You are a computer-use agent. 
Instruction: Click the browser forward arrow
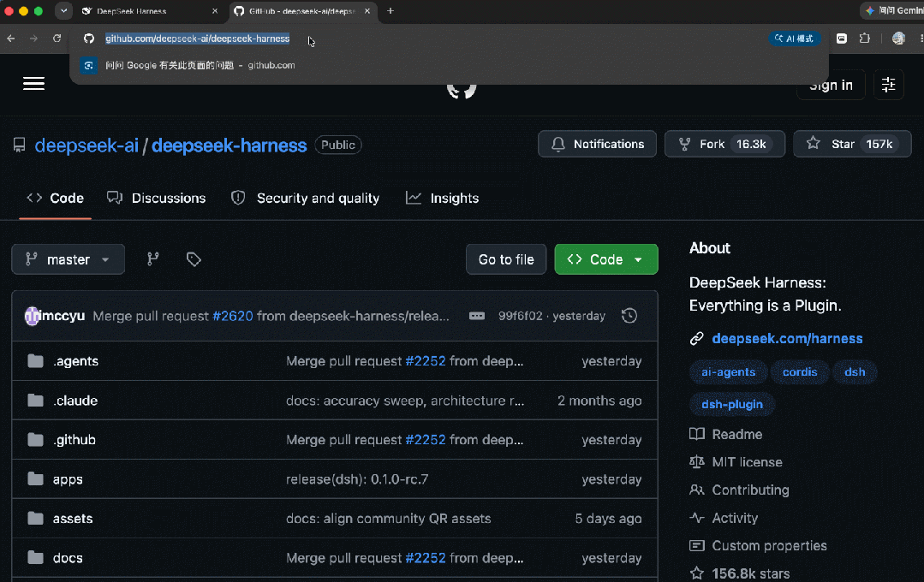coord(33,39)
